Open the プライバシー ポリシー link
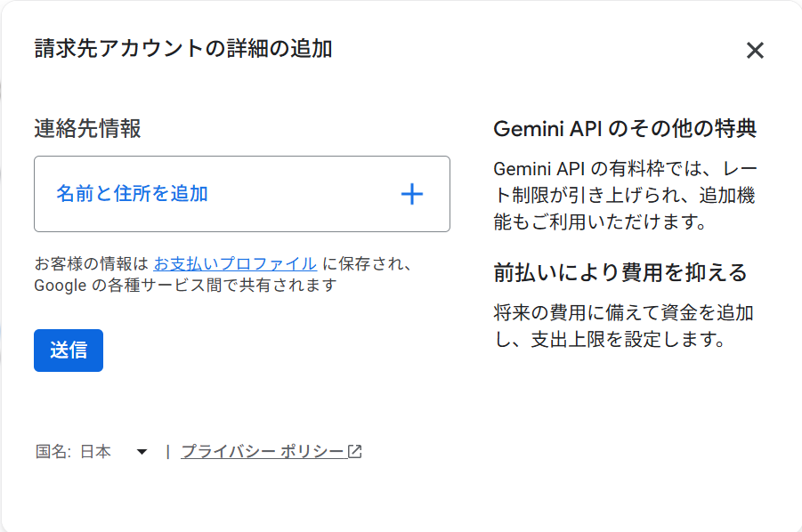This screenshot has height=532, width=802. [262, 452]
